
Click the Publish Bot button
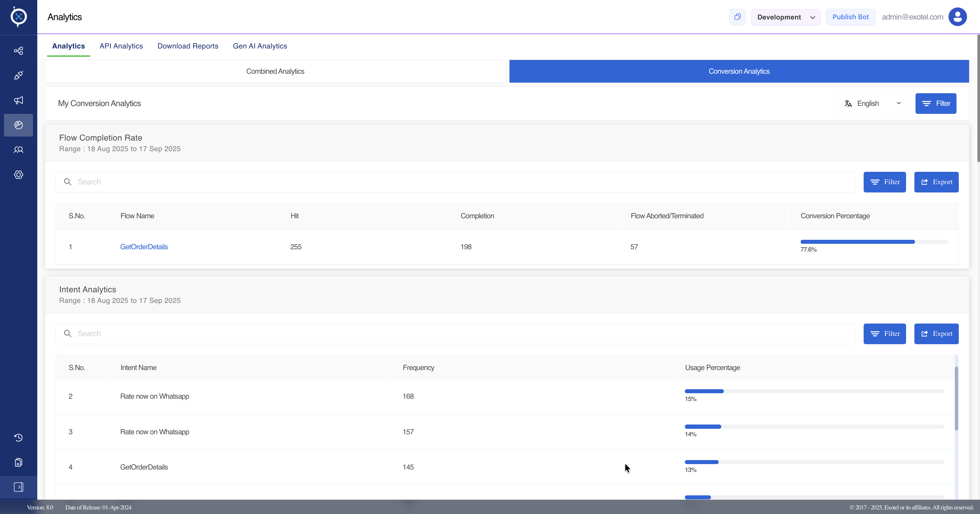coord(850,17)
